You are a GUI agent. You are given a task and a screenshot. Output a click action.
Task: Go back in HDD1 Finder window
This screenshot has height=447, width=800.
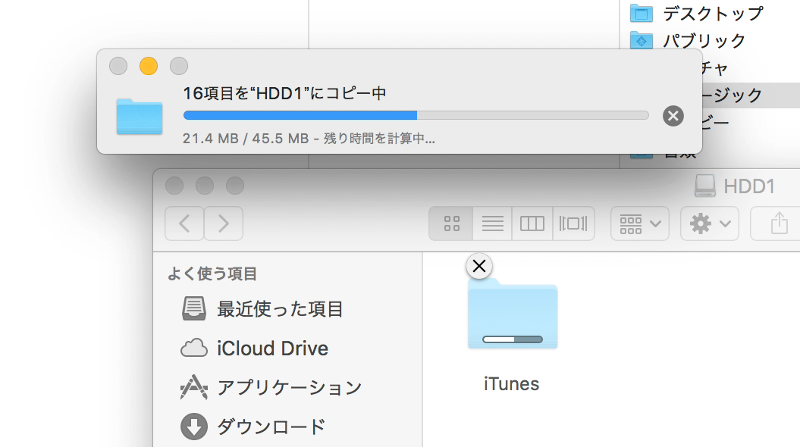pos(184,224)
